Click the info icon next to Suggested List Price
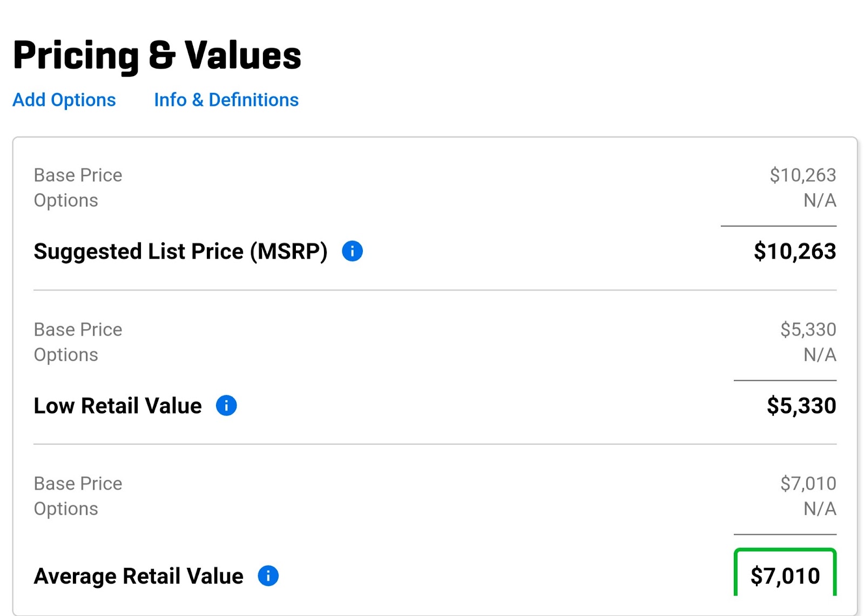This screenshot has width=864, height=616. coord(352,251)
